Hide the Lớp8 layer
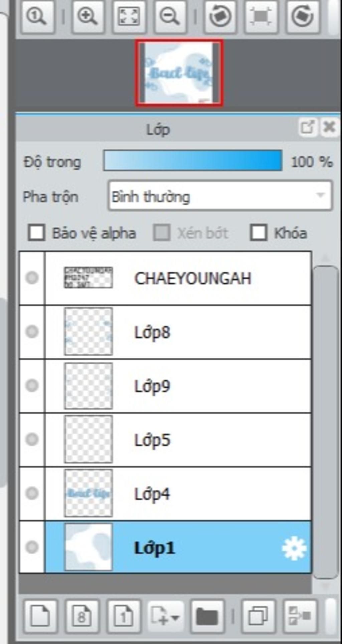The image size is (342, 644). (x=32, y=332)
